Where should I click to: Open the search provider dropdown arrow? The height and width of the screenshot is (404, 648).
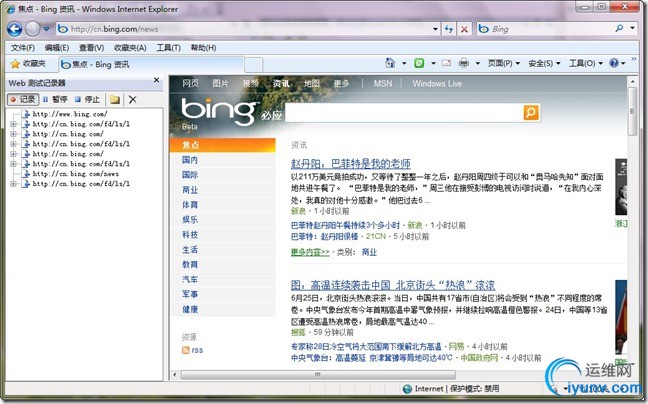tap(632, 29)
